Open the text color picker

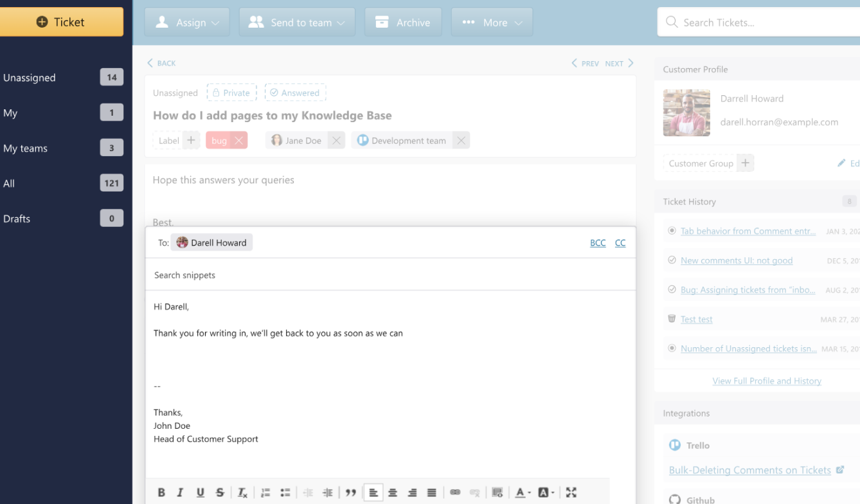tap(523, 492)
